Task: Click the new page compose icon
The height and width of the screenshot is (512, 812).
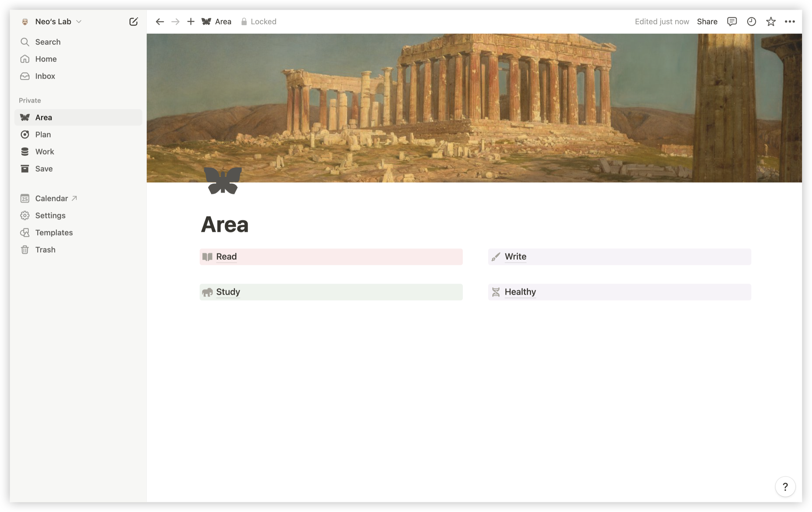Action: point(133,22)
